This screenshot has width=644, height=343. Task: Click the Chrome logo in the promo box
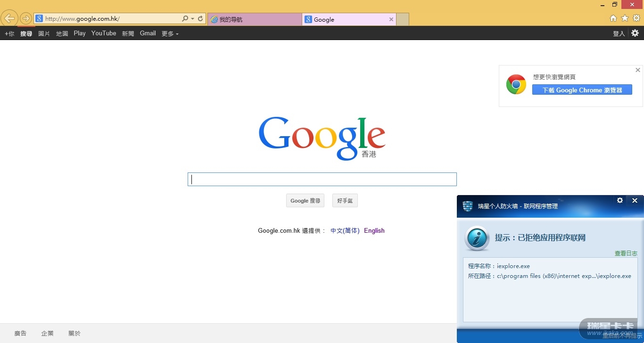pos(516,84)
